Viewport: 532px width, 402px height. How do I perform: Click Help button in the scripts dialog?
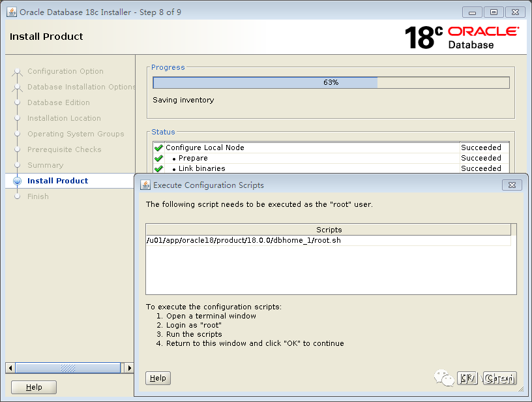point(158,378)
